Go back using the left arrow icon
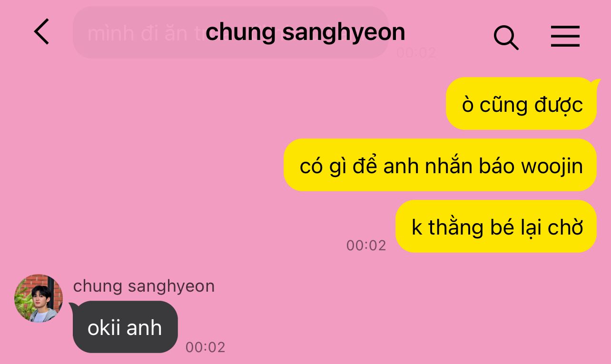The image size is (611, 364). (x=41, y=32)
